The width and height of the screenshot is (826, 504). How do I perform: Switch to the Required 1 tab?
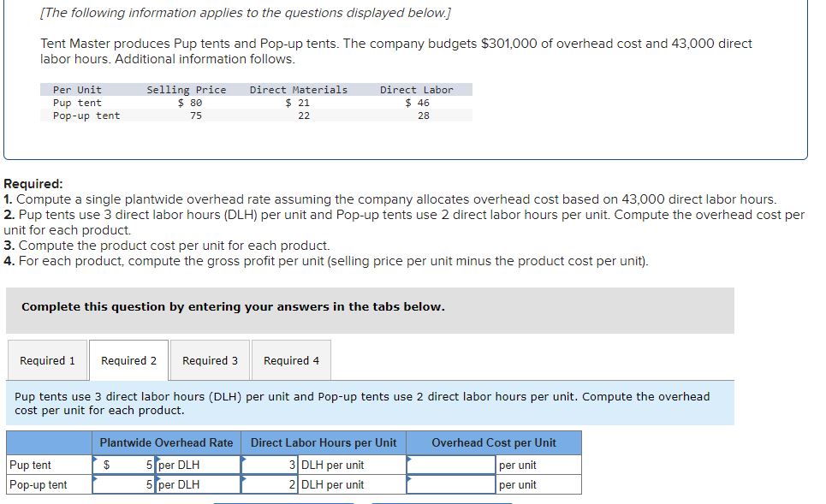48,359
